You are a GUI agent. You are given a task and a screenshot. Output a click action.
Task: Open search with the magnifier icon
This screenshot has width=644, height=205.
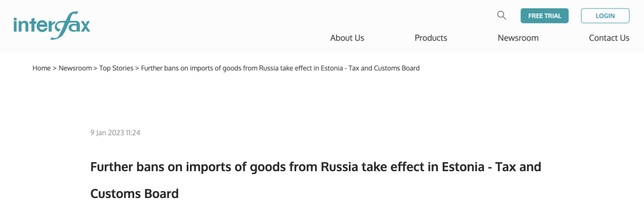[x=502, y=16]
